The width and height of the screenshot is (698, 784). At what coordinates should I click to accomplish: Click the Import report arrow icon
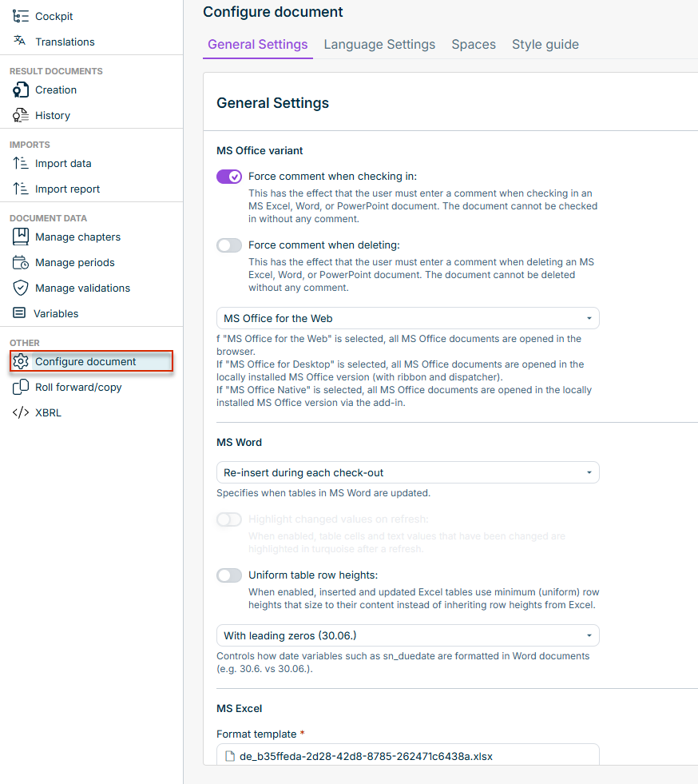(21, 189)
